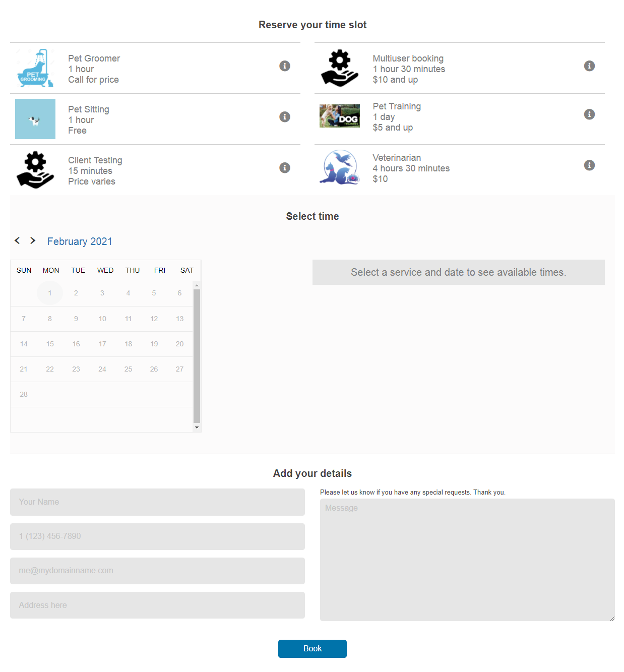Show info for Pet Sitting service
This screenshot has width=624, height=672.
[285, 117]
